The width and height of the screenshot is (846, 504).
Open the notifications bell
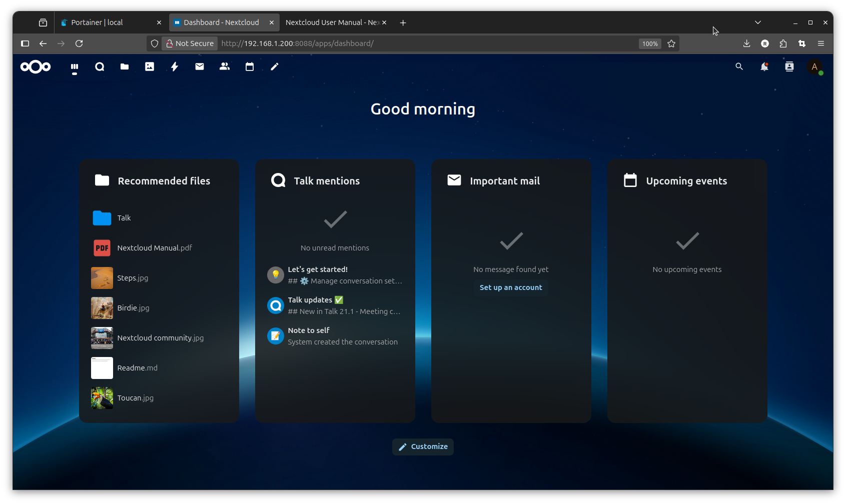pos(764,66)
